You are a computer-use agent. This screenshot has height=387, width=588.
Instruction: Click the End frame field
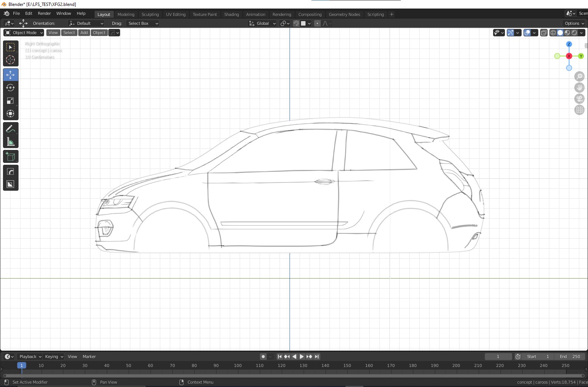click(570, 357)
